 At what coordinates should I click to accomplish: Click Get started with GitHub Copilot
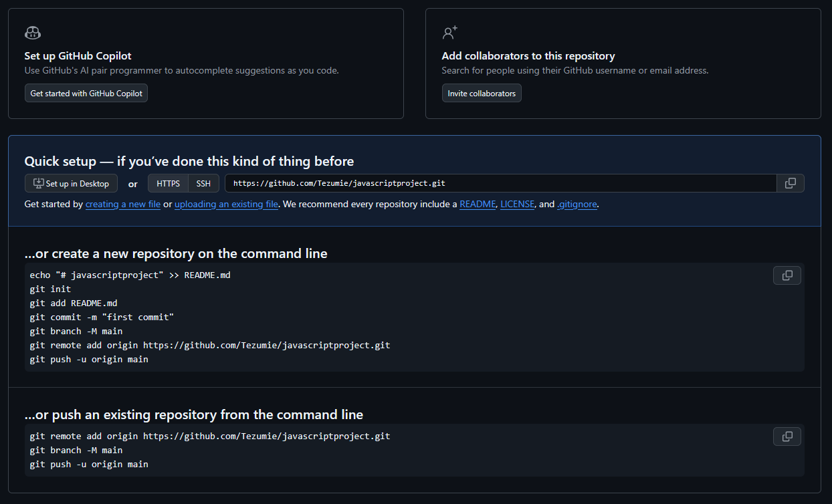(86, 93)
